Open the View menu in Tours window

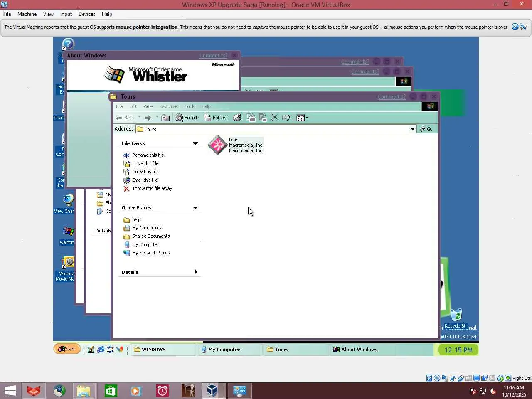tap(148, 106)
